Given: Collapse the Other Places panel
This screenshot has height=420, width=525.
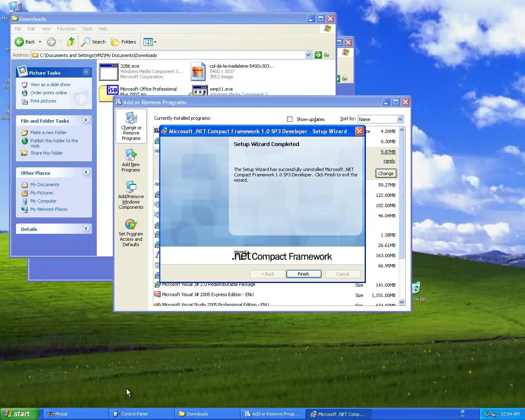Looking at the screenshot, I should point(86,172).
